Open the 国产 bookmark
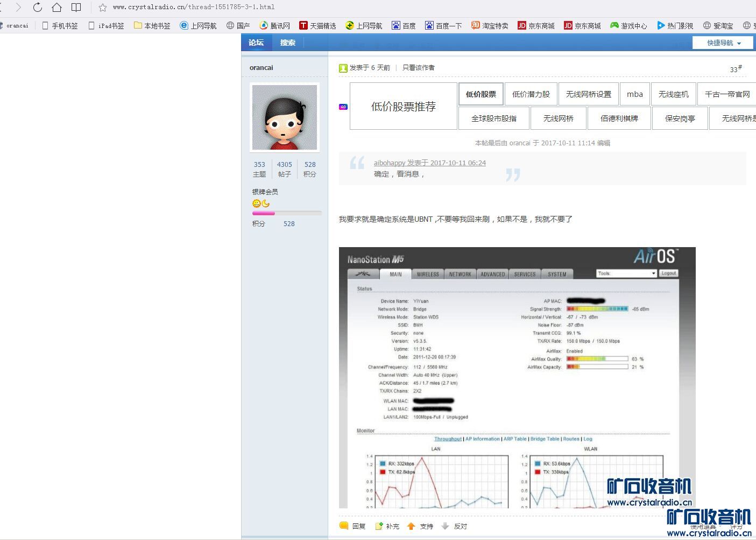The height and width of the screenshot is (540, 756). pos(238,25)
